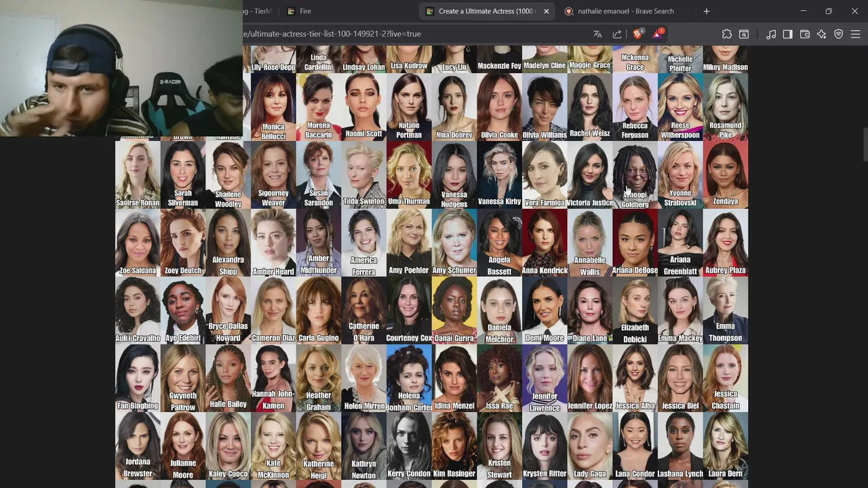Select the Amber Heard thumbnail
The width and height of the screenshot is (868, 488).
click(x=273, y=242)
